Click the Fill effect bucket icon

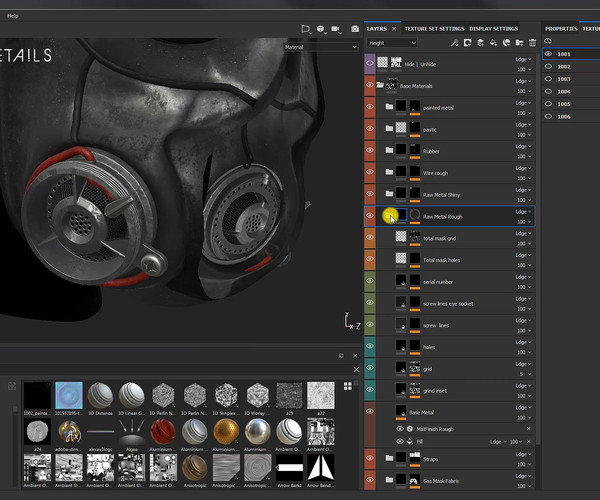[410, 441]
